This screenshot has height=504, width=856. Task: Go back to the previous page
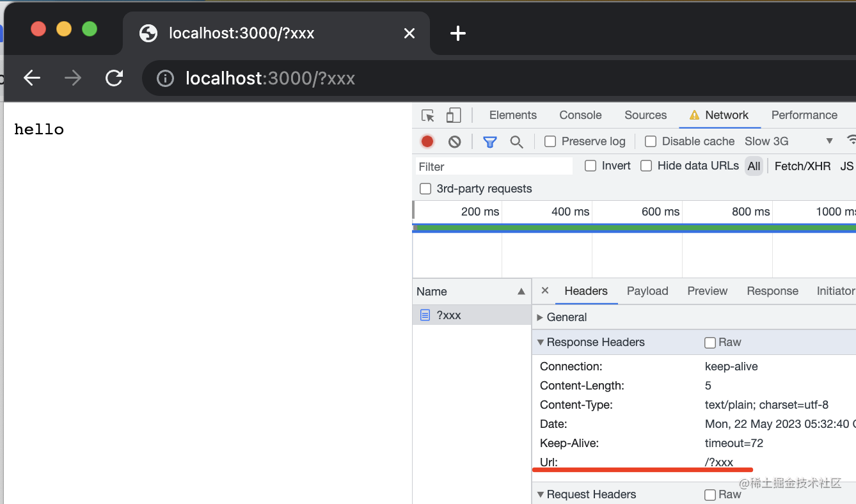click(32, 78)
